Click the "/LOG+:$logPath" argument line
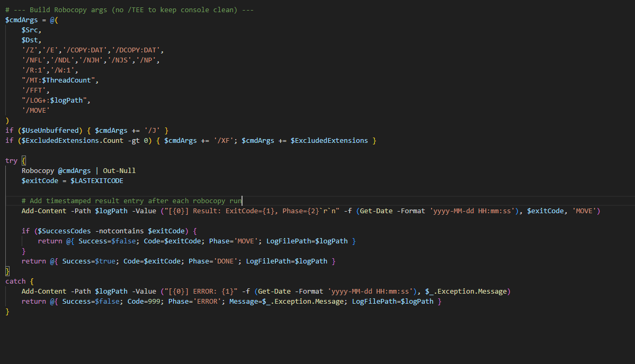This screenshot has height=364, width=635. (x=54, y=101)
